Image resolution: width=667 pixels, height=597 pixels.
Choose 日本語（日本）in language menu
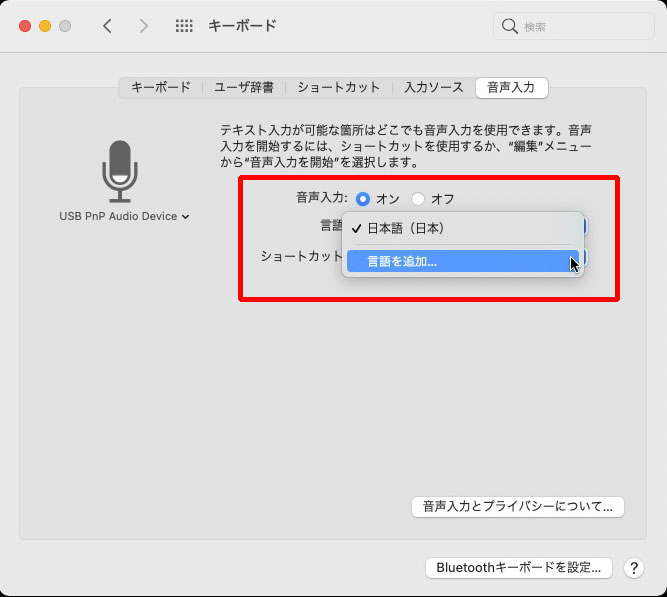pyautogui.click(x=462, y=229)
